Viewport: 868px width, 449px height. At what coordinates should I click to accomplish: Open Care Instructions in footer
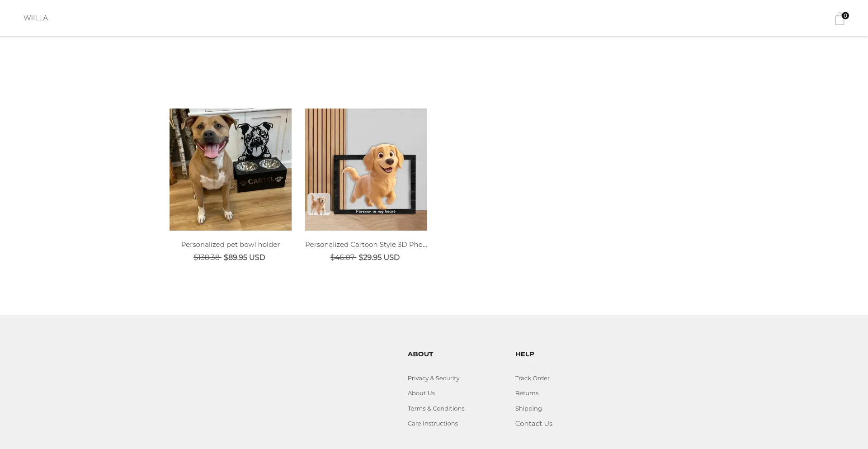click(432, 424)
